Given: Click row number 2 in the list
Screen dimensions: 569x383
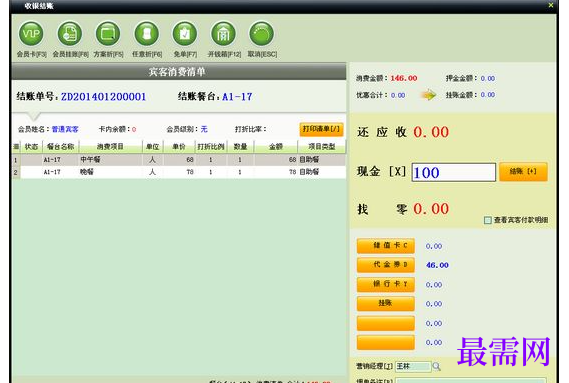Looking at the screenshot, I should (16, 172).
